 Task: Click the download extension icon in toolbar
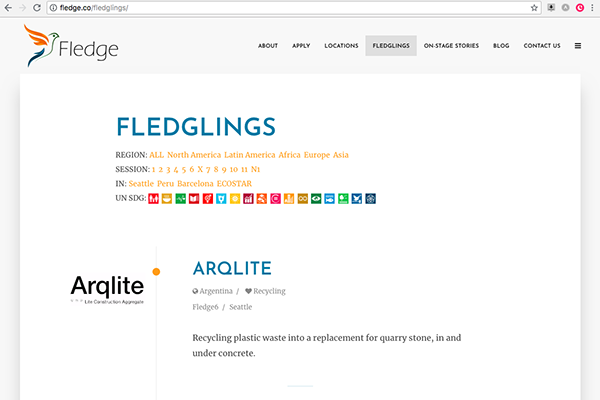coord(551,8)
